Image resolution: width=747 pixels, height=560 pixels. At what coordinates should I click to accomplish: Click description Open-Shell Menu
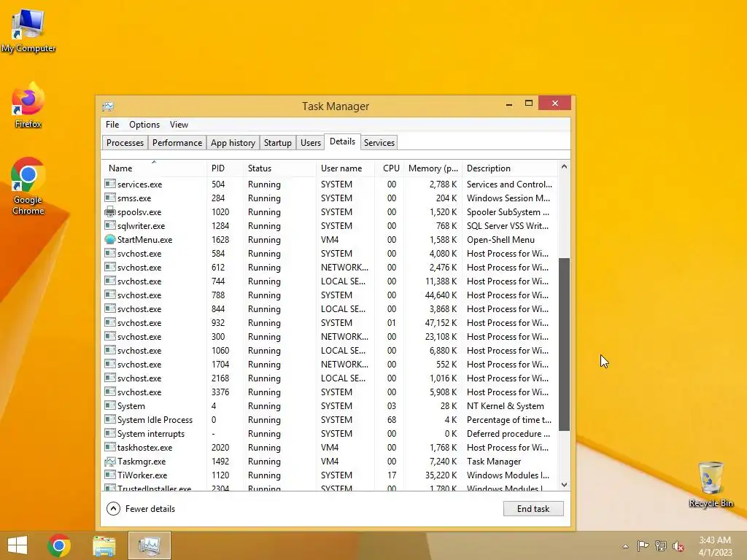point(500,239)
